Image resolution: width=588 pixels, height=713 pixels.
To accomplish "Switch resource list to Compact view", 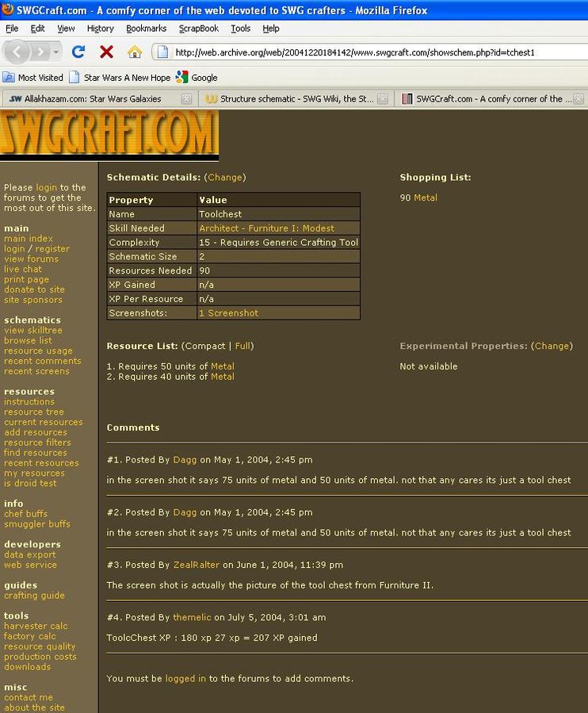I will click(x=205, y=346).
